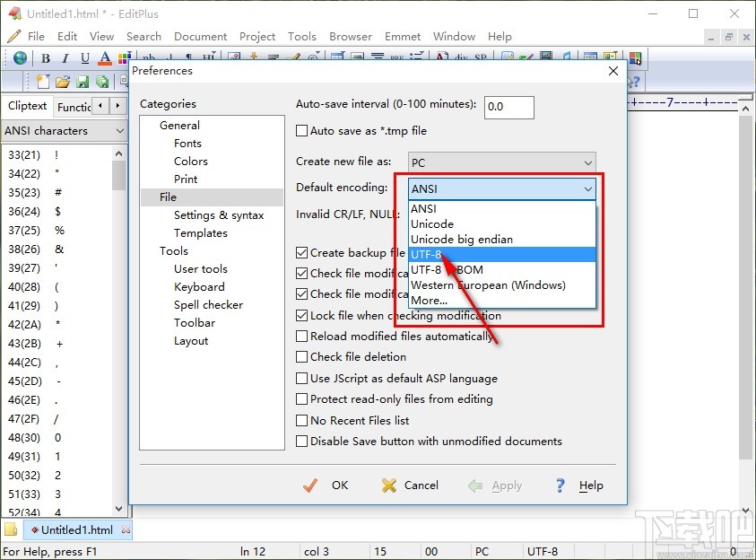Image resolution: width=756 pixels, height=560 pixels.
Task: Select Spell checker in Categories
Action: click(208, 305)
